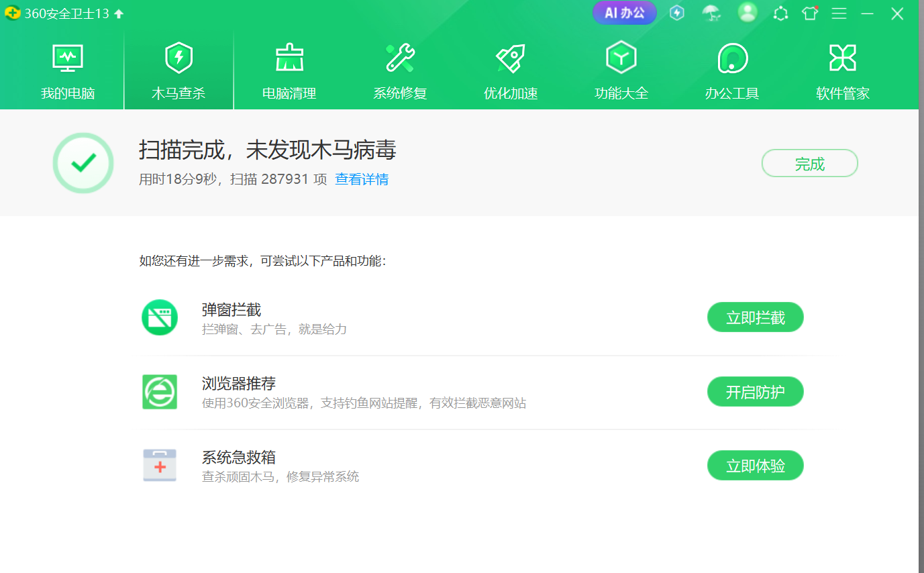Viewport: 924px width, 573px height.
Task: Minimize the 360 Security Guard window
Action: coord(868,13)
